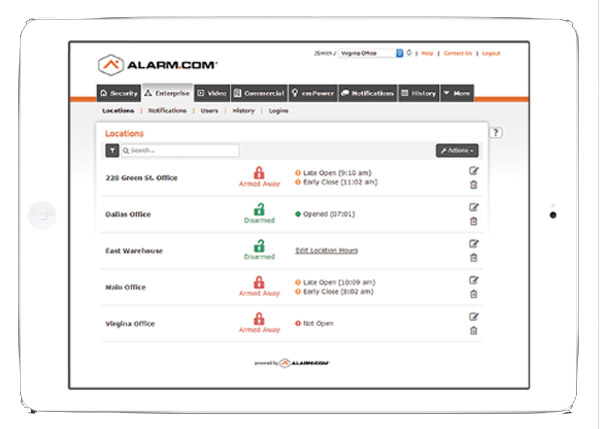The height and width of the screenshot is (429, 600).
Task: Open the History main tab
Action: [419, 93]
